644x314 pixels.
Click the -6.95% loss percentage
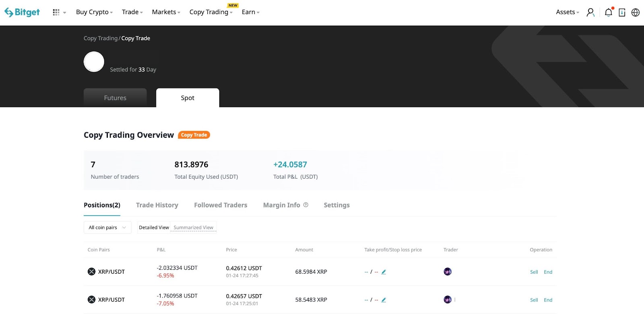click(x=165, y=276)
